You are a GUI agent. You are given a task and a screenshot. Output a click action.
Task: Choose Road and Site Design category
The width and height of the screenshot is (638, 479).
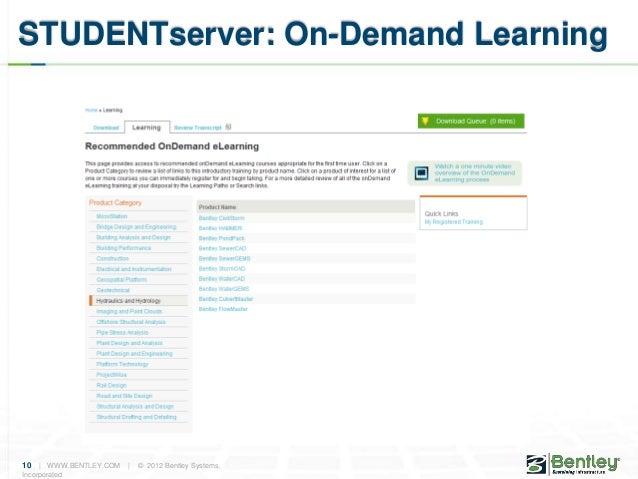coord(124,396)
